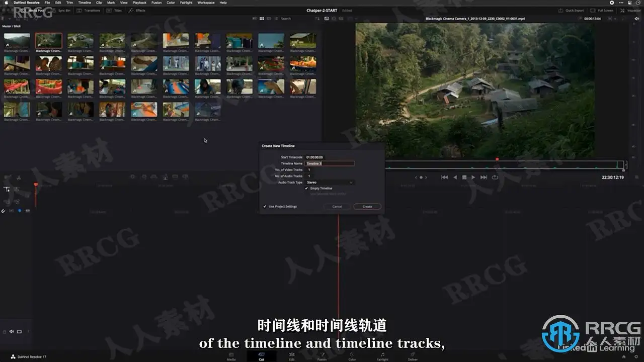Select the highlighted mountain village clip thumbnail
644x362 pixels.
[x=49, y=41]
